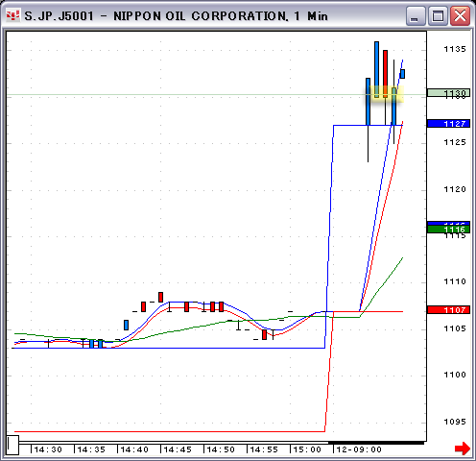Click the tall red candlestick near 1135
This screenshot has height=461, width=476.
386,74
